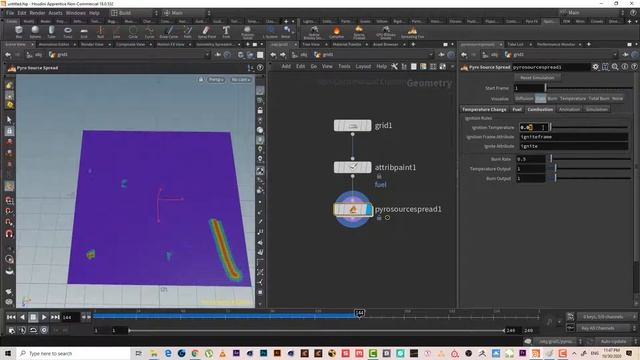Click the grid1 node in network
The width and height of the screenshot is (640, 360).
tap(353, 125)
